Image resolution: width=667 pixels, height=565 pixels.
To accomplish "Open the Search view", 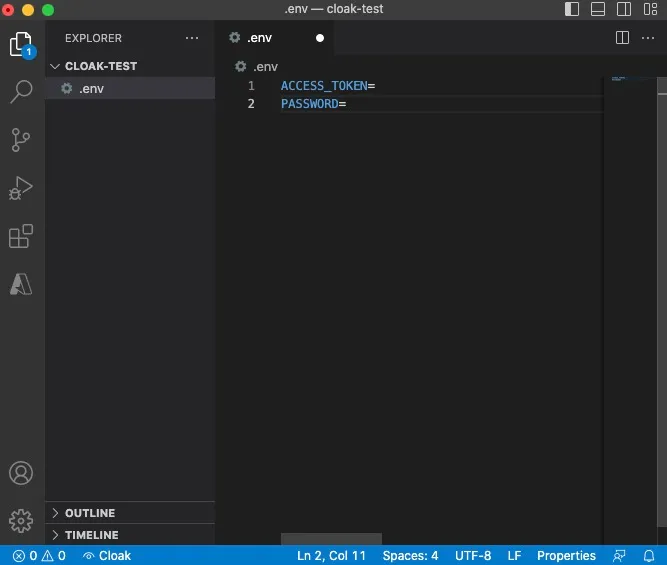I will click(x=21, y=91).
